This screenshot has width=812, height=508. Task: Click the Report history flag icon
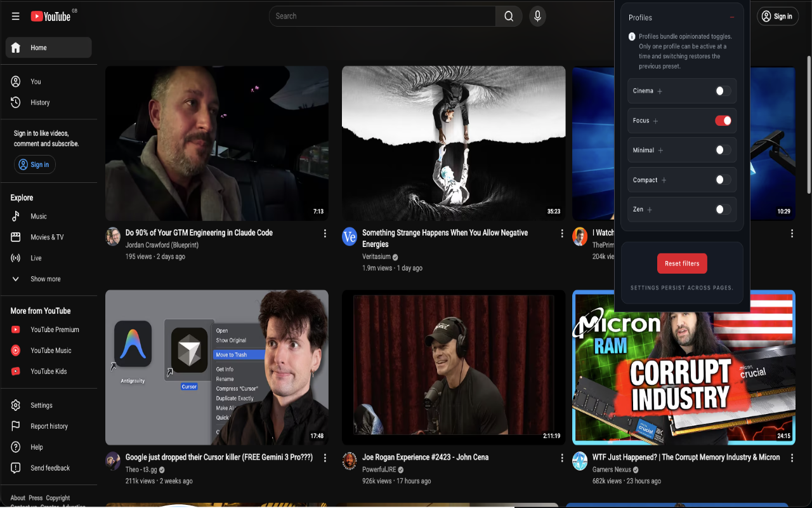click(16, 426)
